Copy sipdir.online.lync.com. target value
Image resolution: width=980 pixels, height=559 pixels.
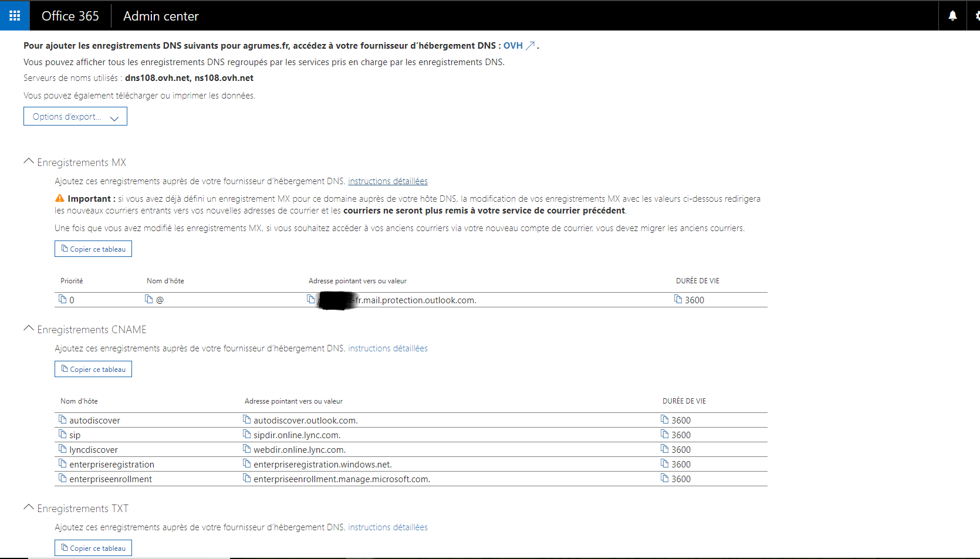point(246,434)
